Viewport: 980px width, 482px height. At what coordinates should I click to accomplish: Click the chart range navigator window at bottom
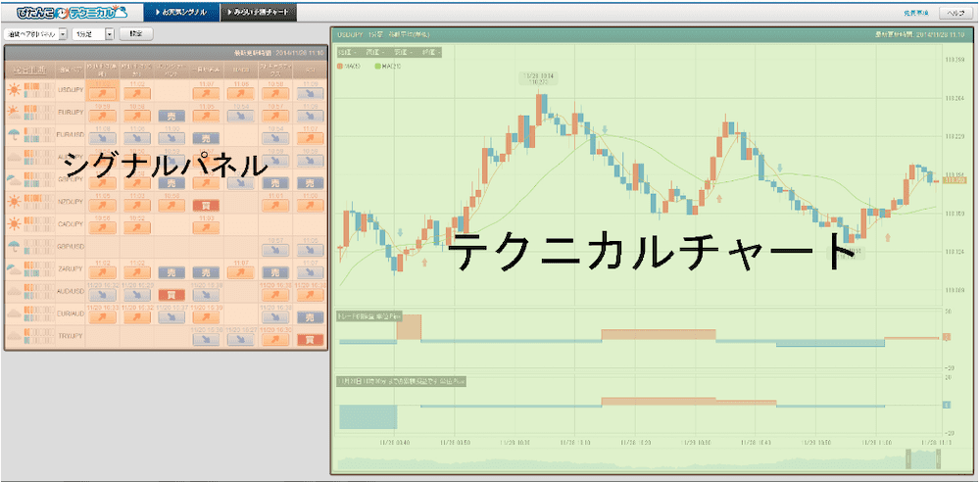(x=922, y=458)
